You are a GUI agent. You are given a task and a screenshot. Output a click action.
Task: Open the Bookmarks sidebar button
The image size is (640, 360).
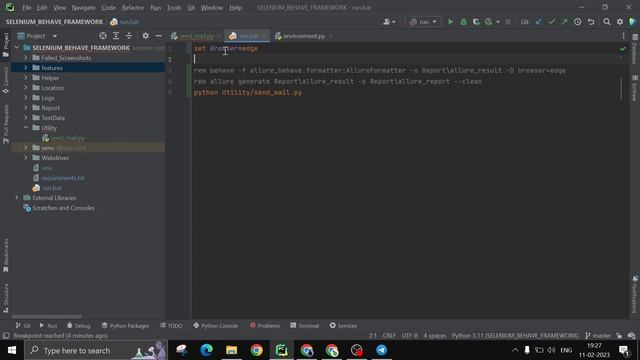tap(6, 256)
